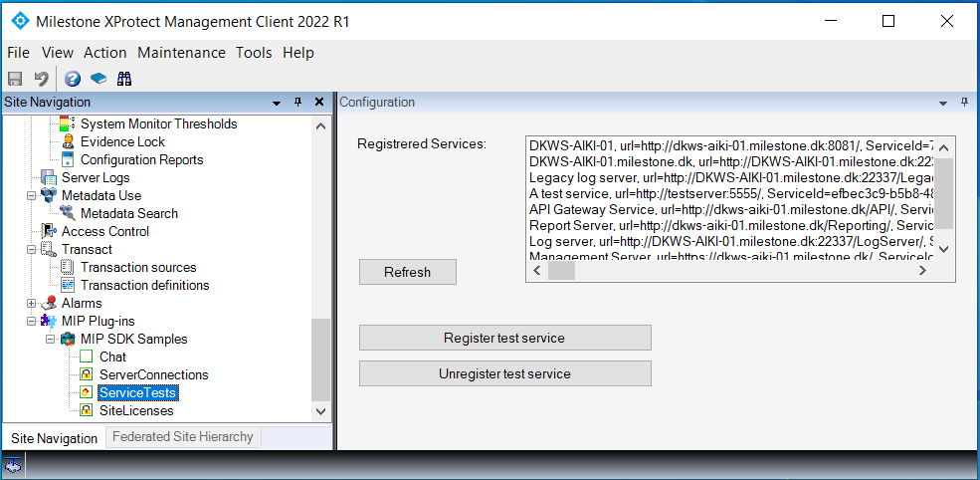The width and height of the screenshot is (980, 480).
Task: Collapse the Transact tree node
Action: pyautogui.click(x=31, y=250)
